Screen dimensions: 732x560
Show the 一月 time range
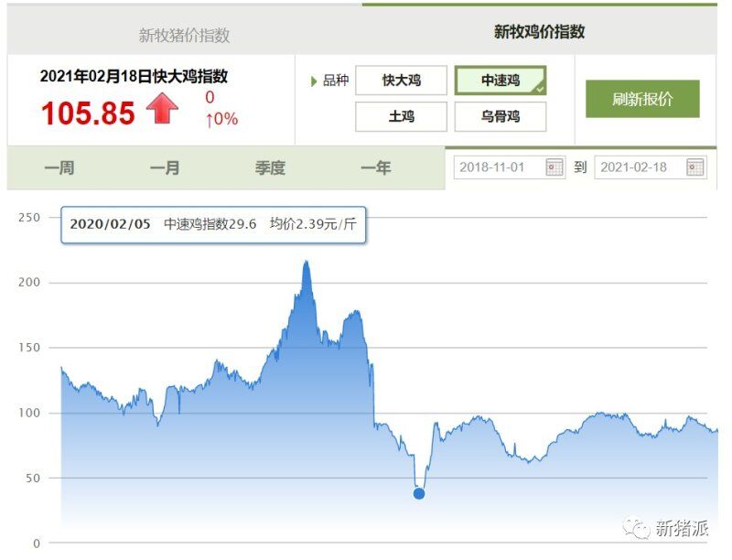(165, 167)
